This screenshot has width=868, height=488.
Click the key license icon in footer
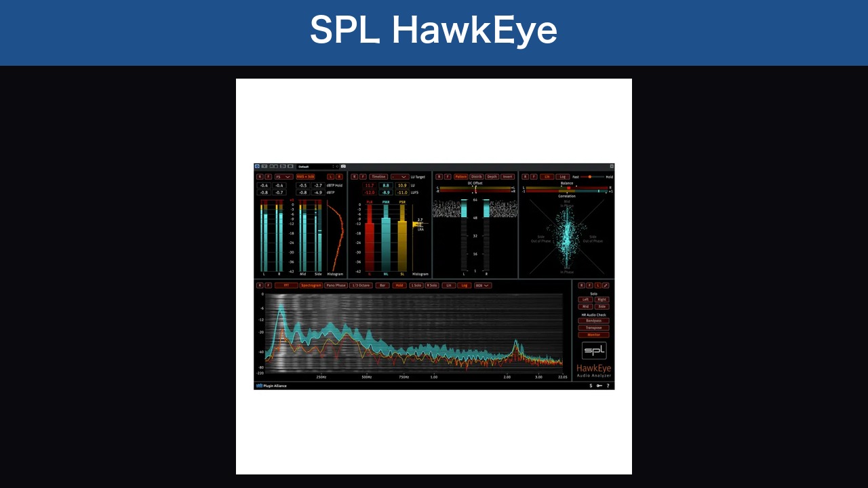coord(599,386)
